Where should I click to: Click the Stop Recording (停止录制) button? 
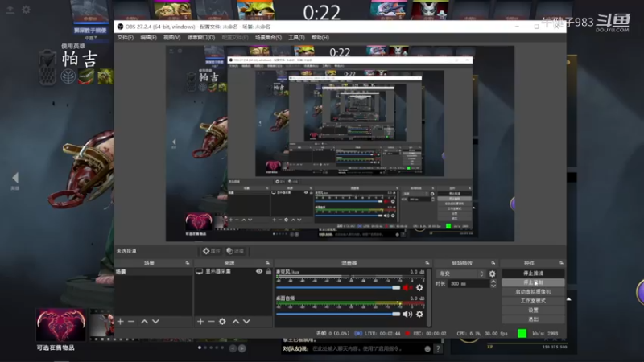click(533, 282)
